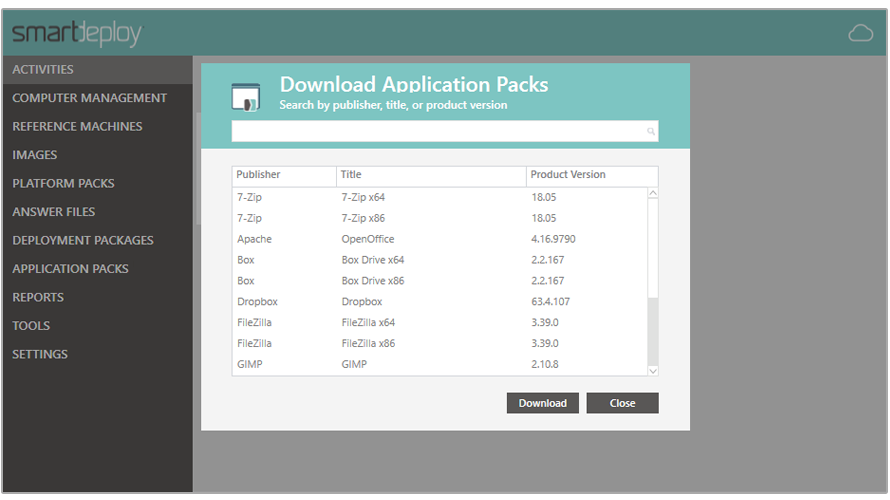This screenshot has width=890, height=500.
Task: Click list scrollbar down arrow
Action: (x=653, y=371)
